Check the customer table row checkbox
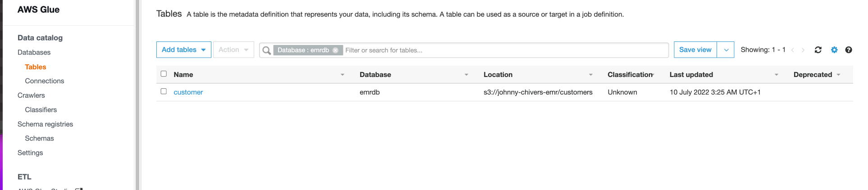Screen dimensions: 868x190 coord(164,91)
